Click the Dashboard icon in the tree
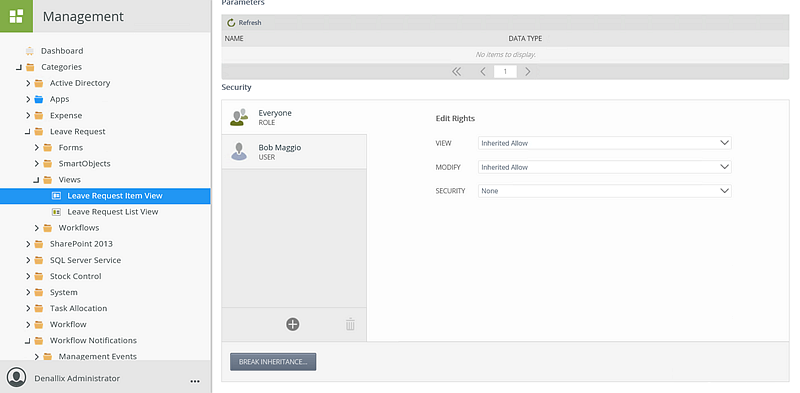Screen dimensions: 800x393 coord(30,51)
